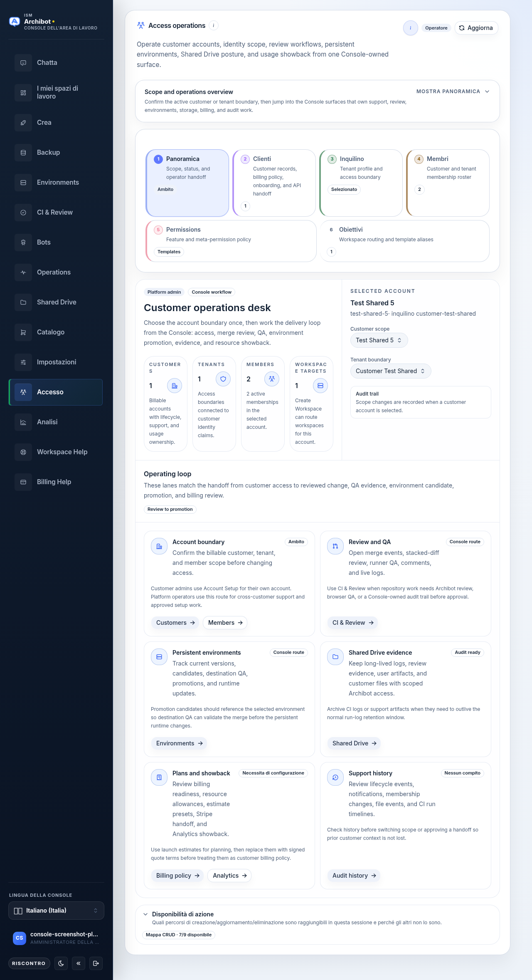
Task: Click the Necessita di configurazione badge
Action: 273,773
